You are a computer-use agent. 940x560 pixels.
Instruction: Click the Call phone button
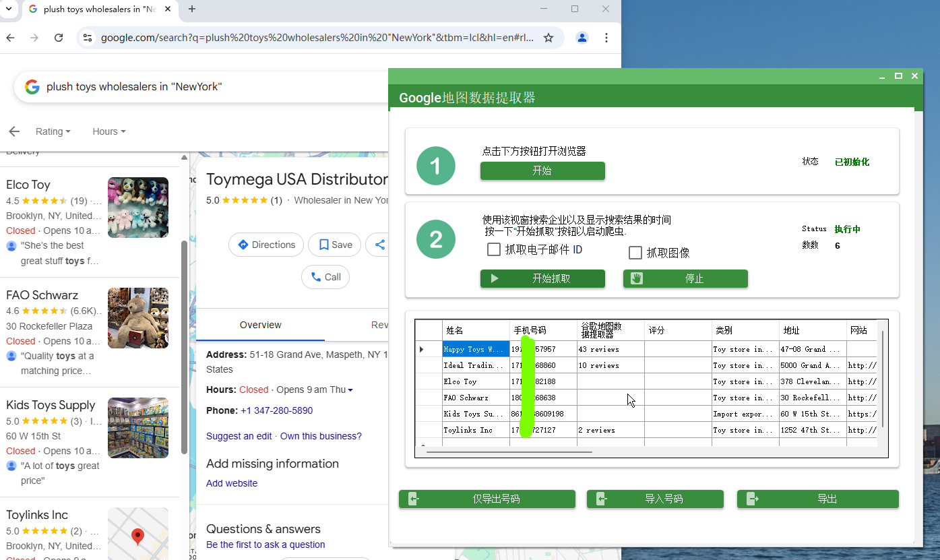point(325,277)
